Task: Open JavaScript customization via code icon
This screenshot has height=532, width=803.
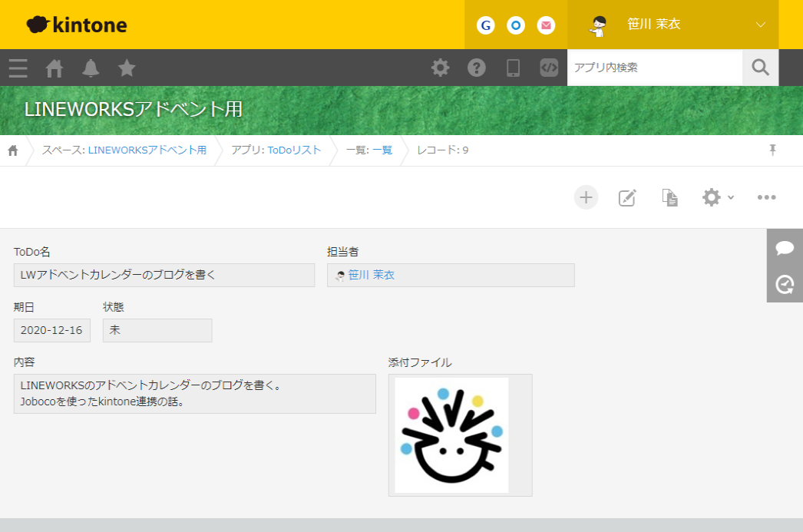Action: [548, 68]
